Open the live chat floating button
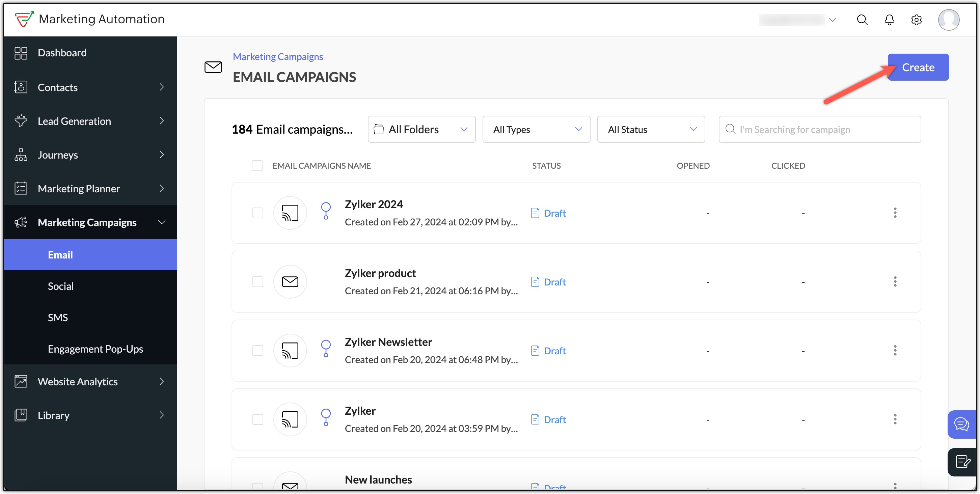 click(x=962, y=424)
